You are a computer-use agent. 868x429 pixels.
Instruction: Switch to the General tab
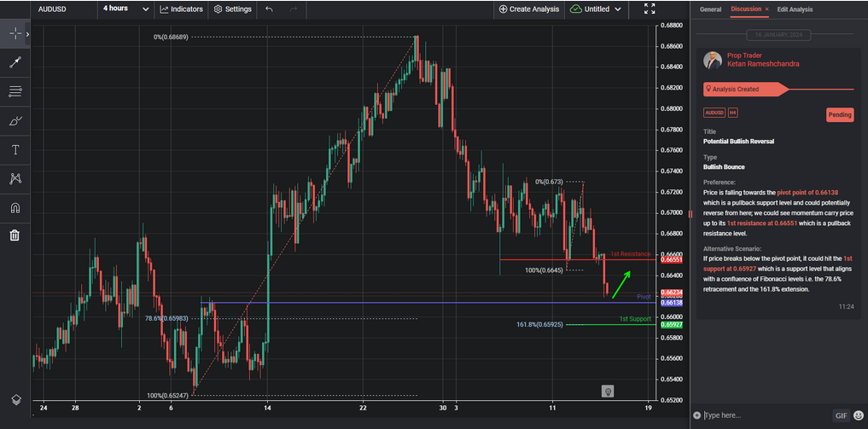(710, 9)
